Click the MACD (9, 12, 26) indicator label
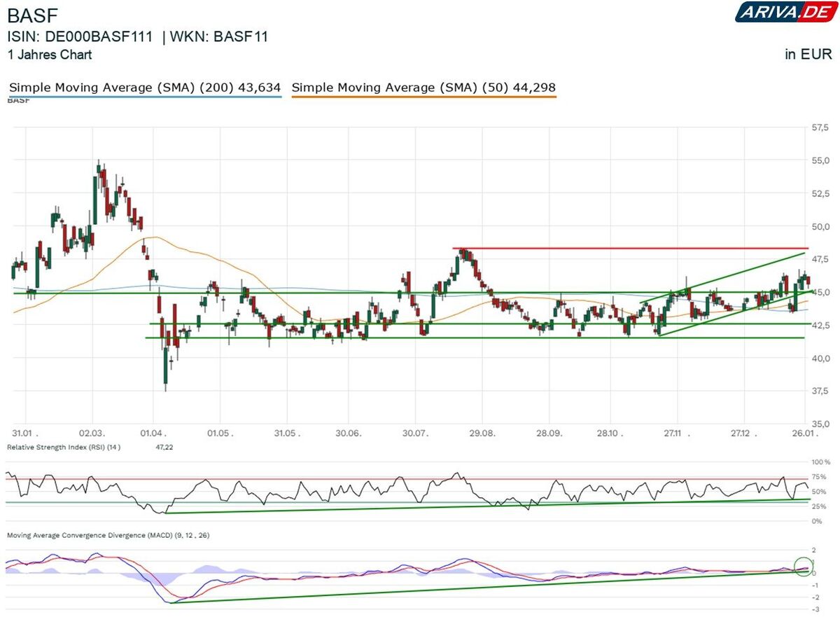The height and width of the screenshot is (617, 840). click(x=108, y=535)
